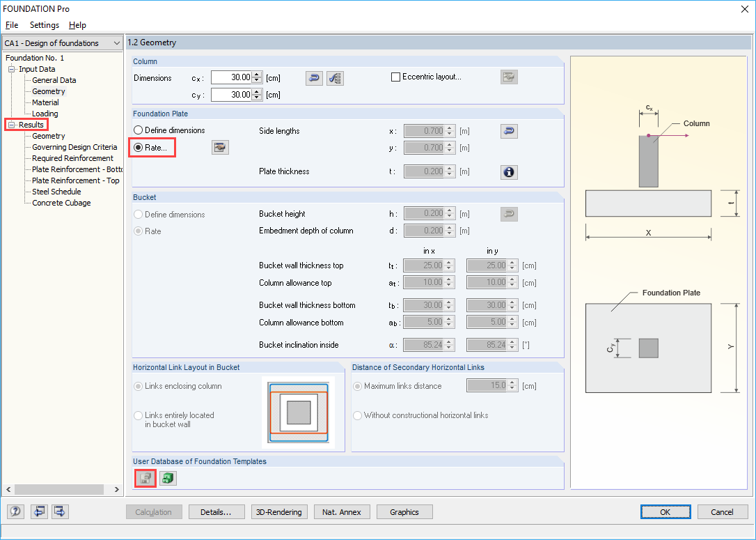The width and height of the screenshot is (756, 540).
Task: Open the 3D-Rendering view
Action: [x=279, y=512]
